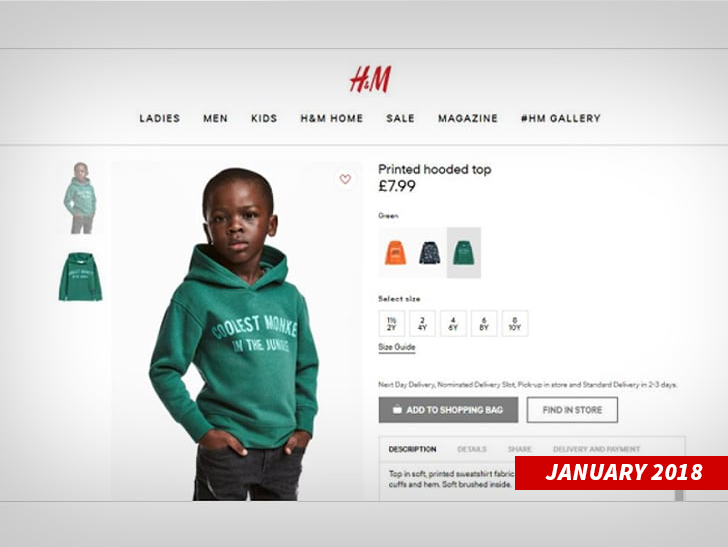Open the #HM GALLERY page
The width and height of the screenshot is (728, 547).
[x=560, y=118]
